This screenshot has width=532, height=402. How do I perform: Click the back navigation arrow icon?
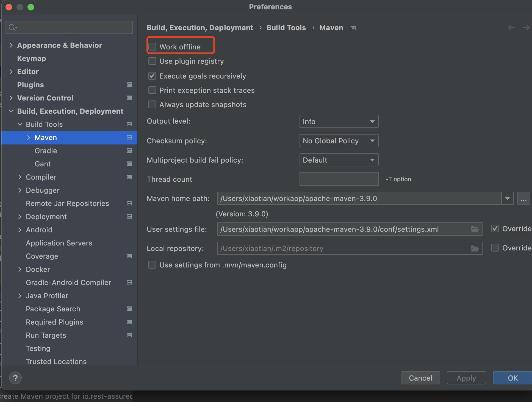point(511,27)
